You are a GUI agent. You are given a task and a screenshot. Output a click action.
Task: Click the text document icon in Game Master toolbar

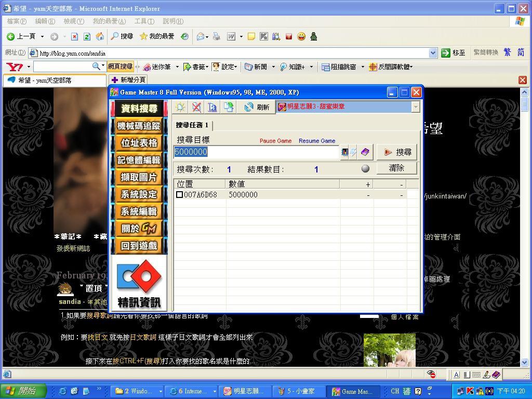212,107
